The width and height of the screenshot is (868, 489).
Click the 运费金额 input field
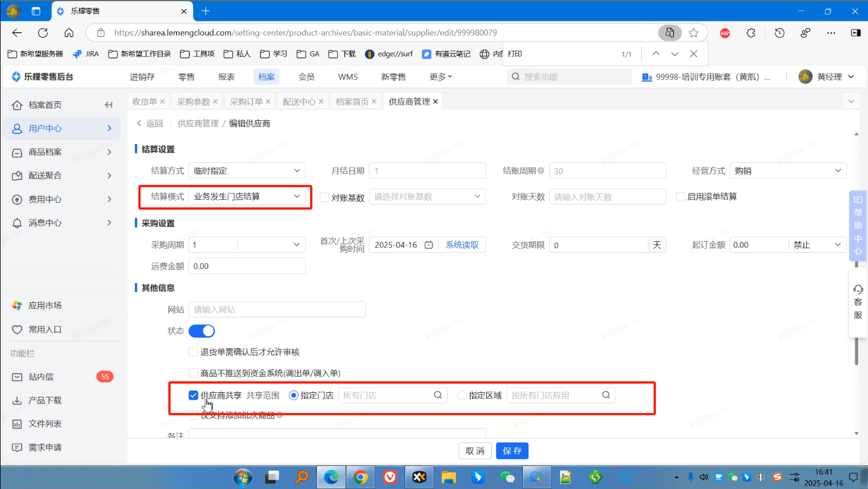click(247, 266)
